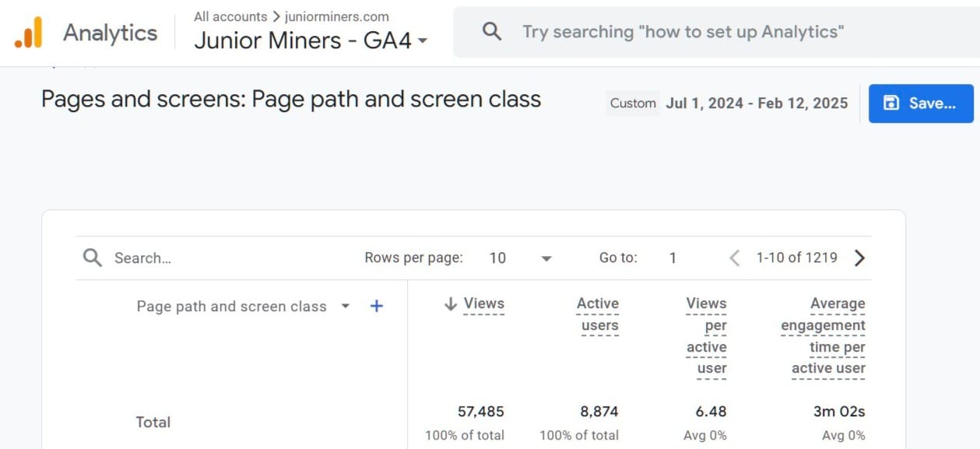Image resolution: width=980 pixels, height=449 pixels.
Task: Go to next page of table rows
Action: tap(859, 258)
